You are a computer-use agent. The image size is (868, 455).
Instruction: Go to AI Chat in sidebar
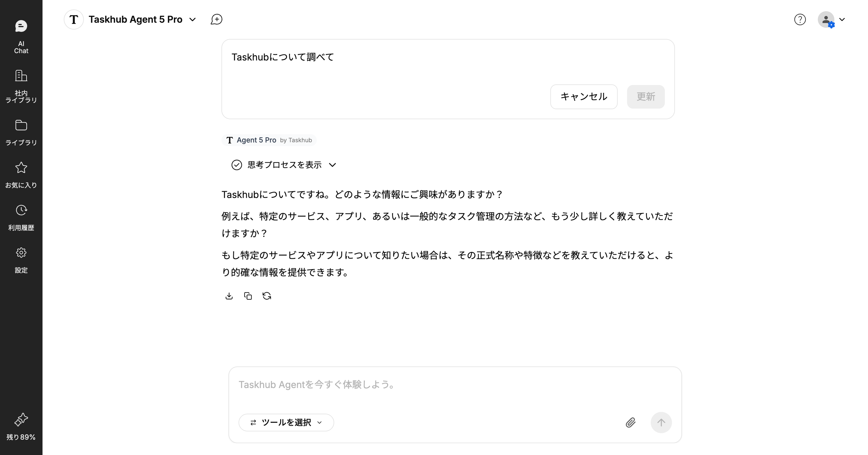[x=21, y=37]
